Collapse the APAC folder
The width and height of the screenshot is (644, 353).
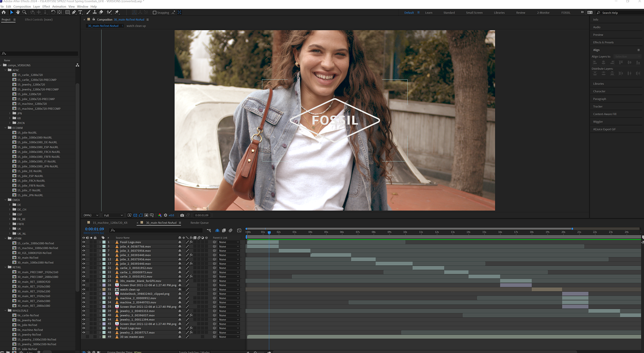click(6, 70)
